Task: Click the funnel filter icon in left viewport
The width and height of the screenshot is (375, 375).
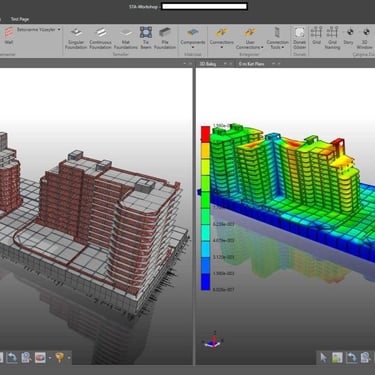Action: tap(60, 358)
